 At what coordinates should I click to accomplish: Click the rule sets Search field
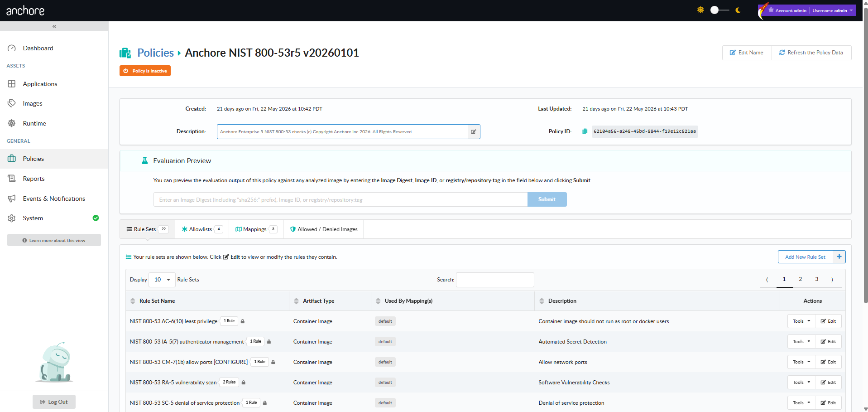click(x=495, y=280)
